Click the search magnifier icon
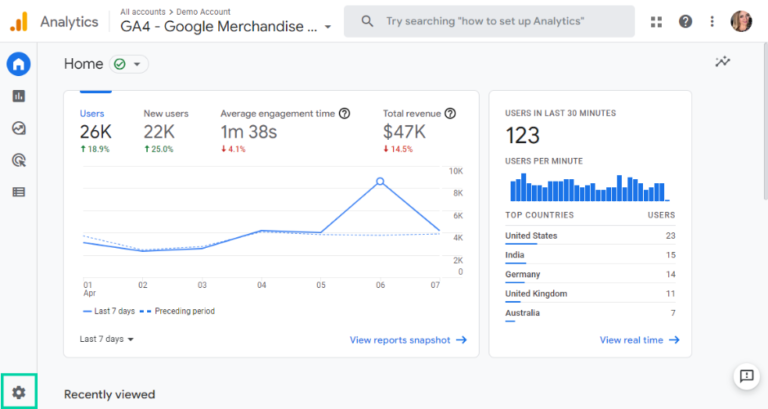The width and height of the screenshot is (768, 409). (x=367, y=21)
